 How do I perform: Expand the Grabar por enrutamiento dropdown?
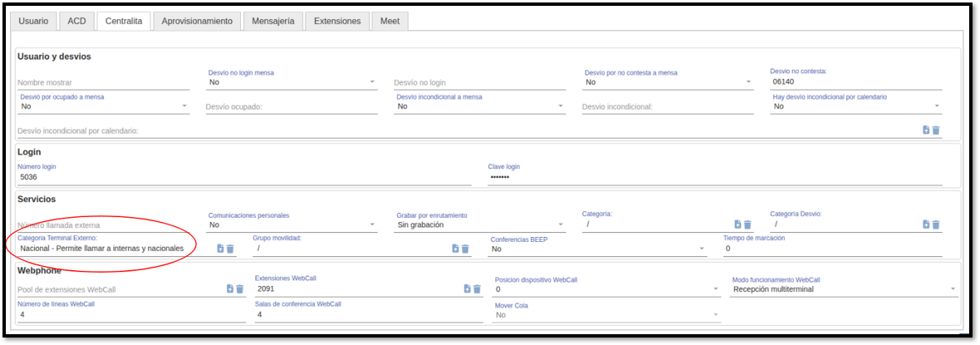coord(480,224)
